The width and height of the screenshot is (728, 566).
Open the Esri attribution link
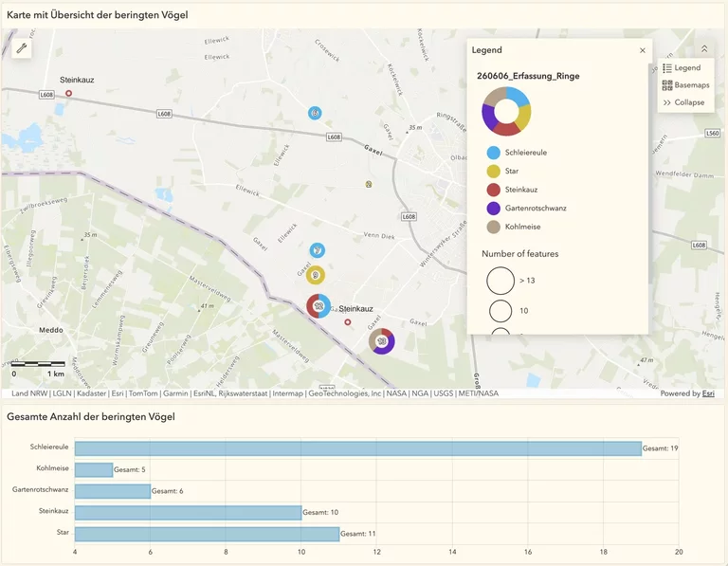click(x=708, y=393)
